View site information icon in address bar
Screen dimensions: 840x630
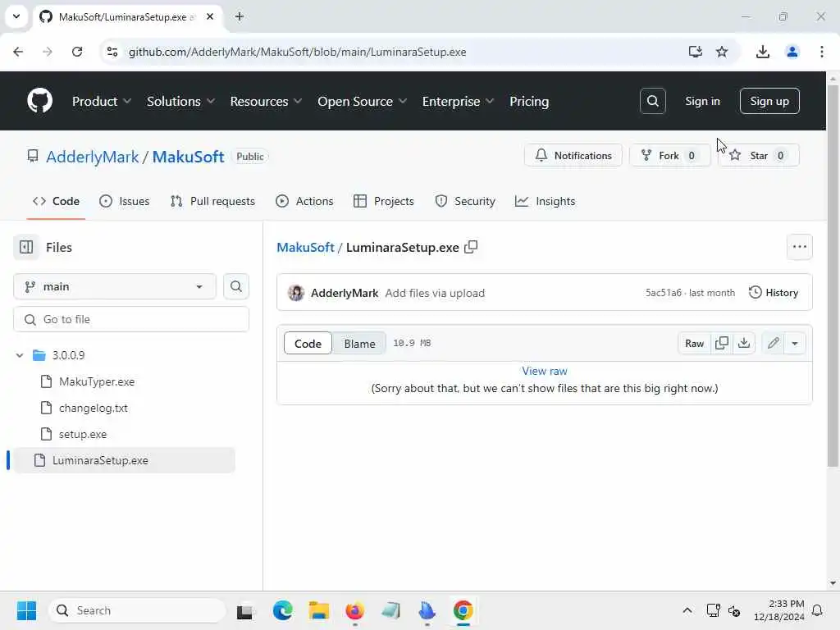[112, 52]
